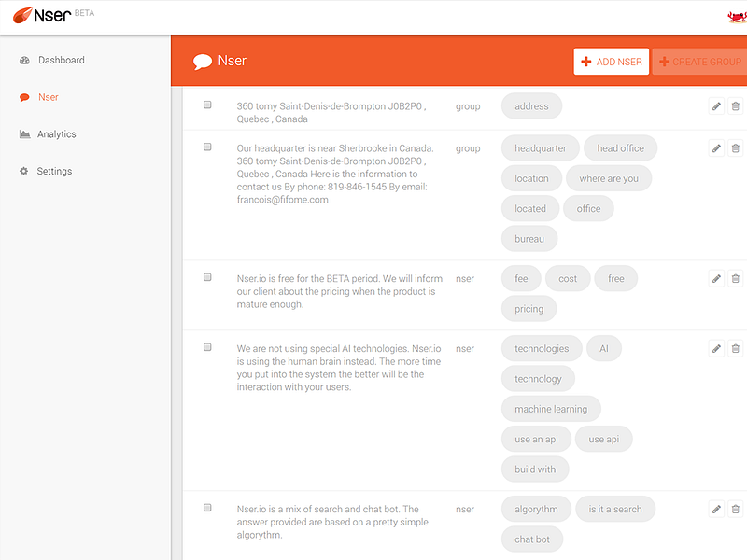Click the 'nser' type label in the pricing row
This screenshot has height=560, width=747.
point(465,278)
